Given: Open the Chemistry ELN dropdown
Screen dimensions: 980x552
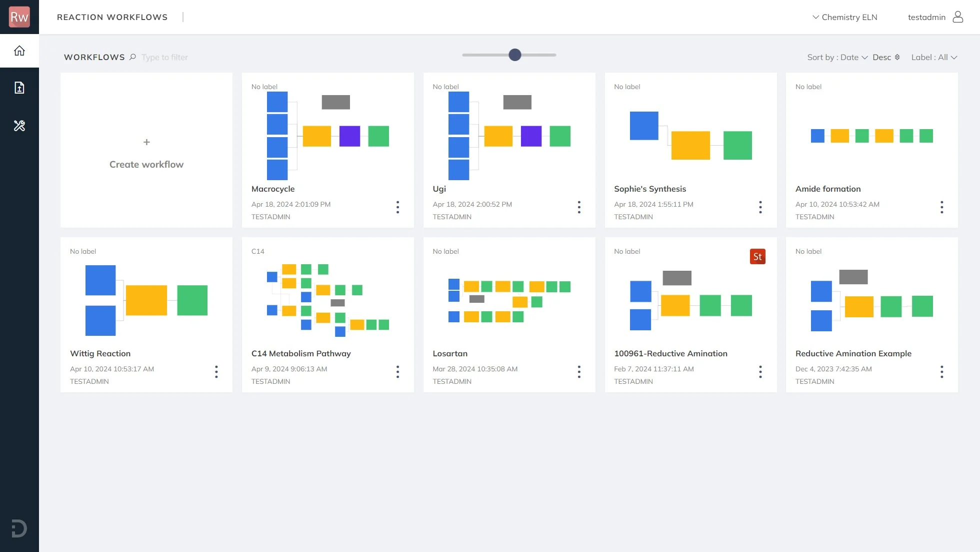Looking at the screenshot, I should (844, 17).
